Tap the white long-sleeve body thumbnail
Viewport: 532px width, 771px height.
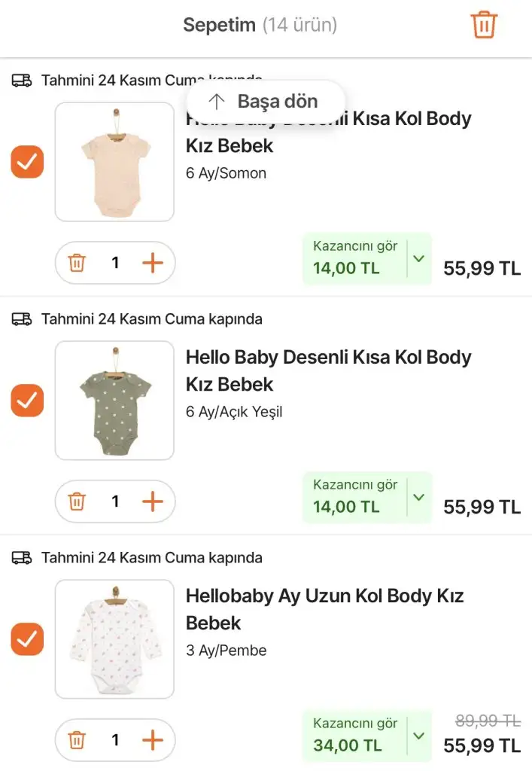pyautogui.click(x=114, y=639)
